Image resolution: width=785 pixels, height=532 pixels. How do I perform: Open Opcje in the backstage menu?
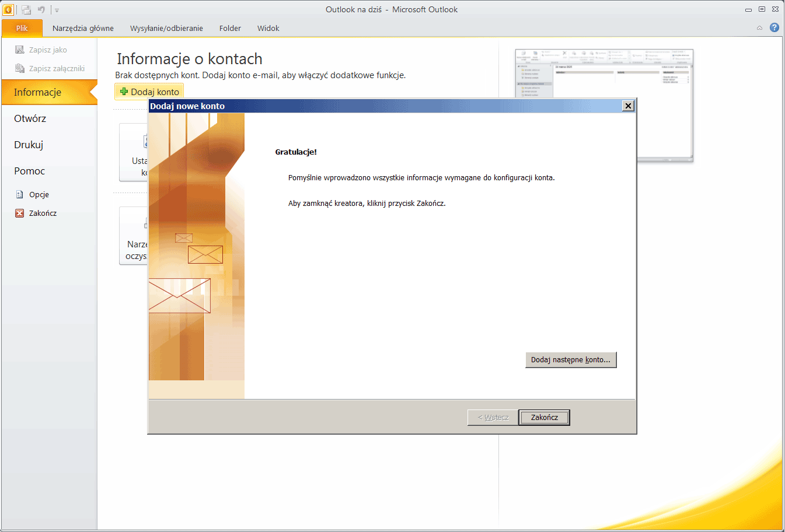pyautogui.click(x=39, y=195)
